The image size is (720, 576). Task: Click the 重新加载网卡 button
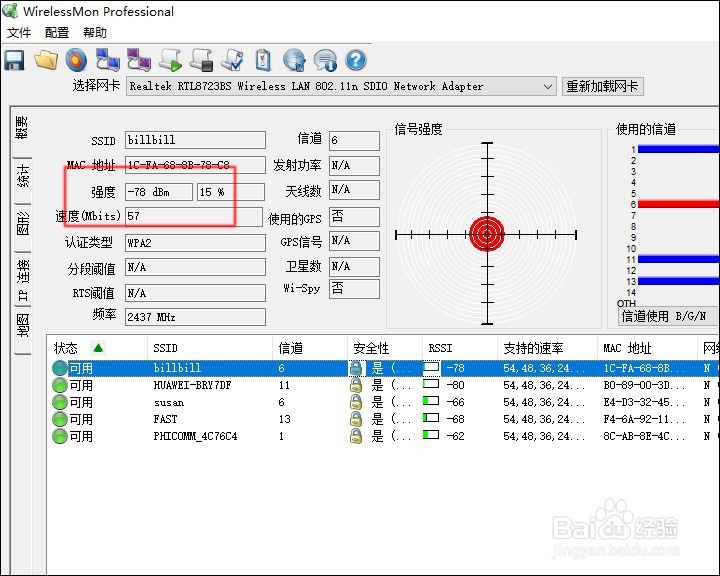[602, 86]
